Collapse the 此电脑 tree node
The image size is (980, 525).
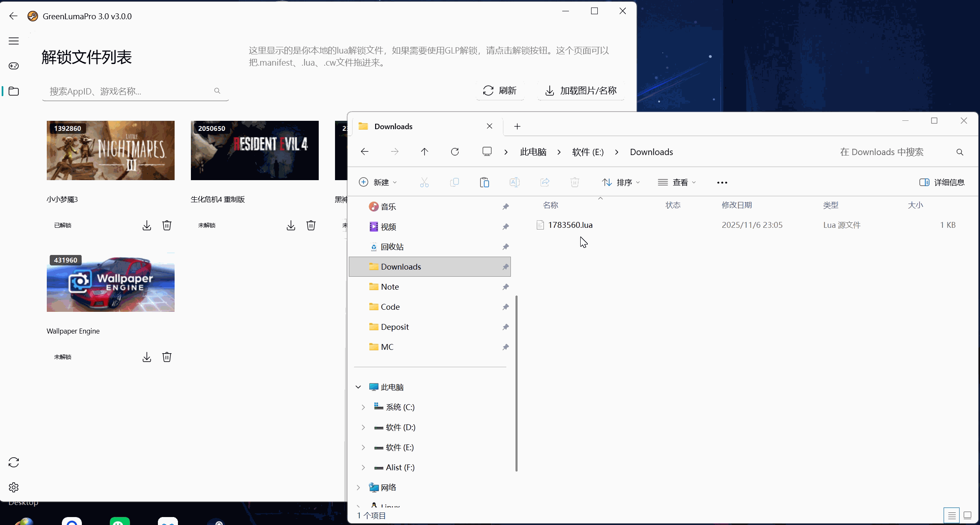click(358, 387)
